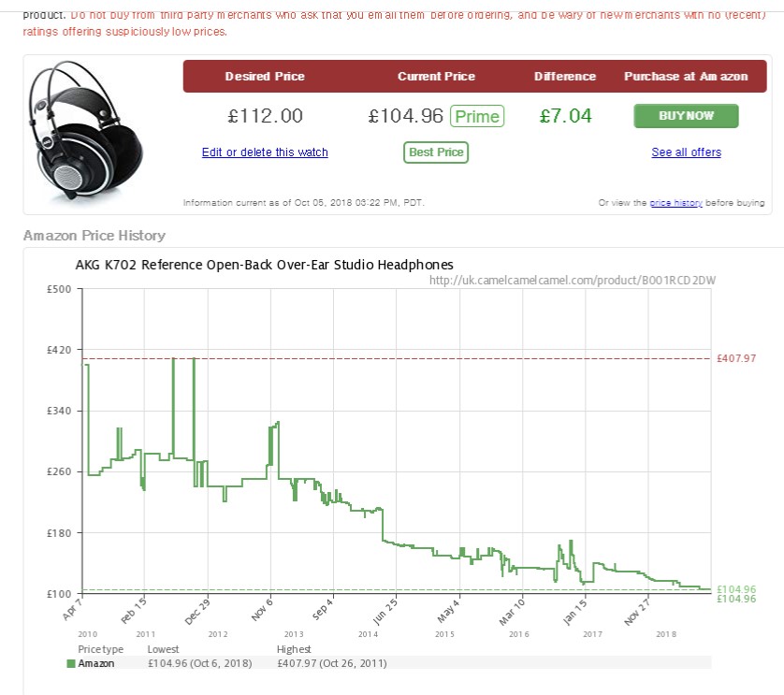Click the £340 y-axis label
This screenshot has width=784, height=695.
coord(59,411)
